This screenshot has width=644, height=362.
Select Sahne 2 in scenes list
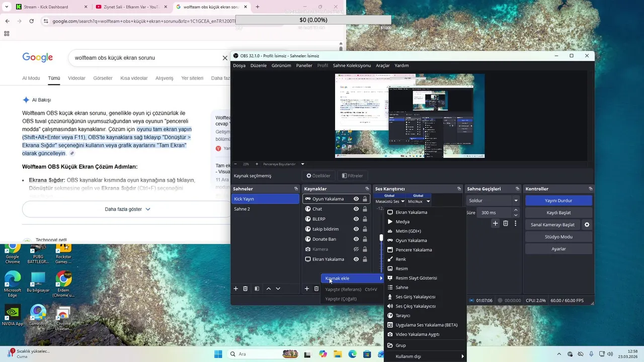(265, 209)
